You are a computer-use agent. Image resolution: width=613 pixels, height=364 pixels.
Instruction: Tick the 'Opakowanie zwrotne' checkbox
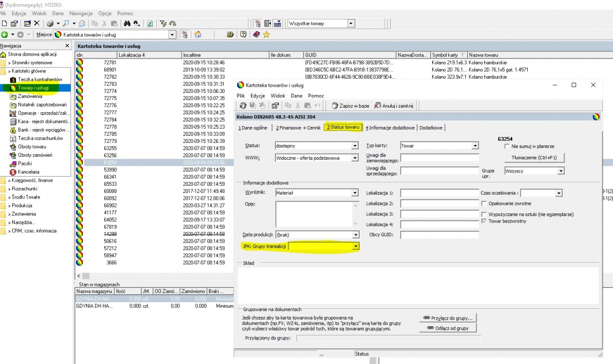pyautogui.click(x=484, y=203)
